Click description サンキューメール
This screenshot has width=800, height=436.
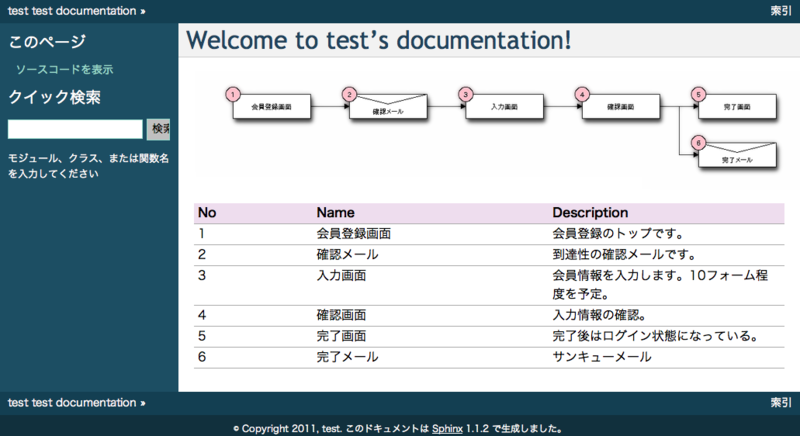(602, 357)
